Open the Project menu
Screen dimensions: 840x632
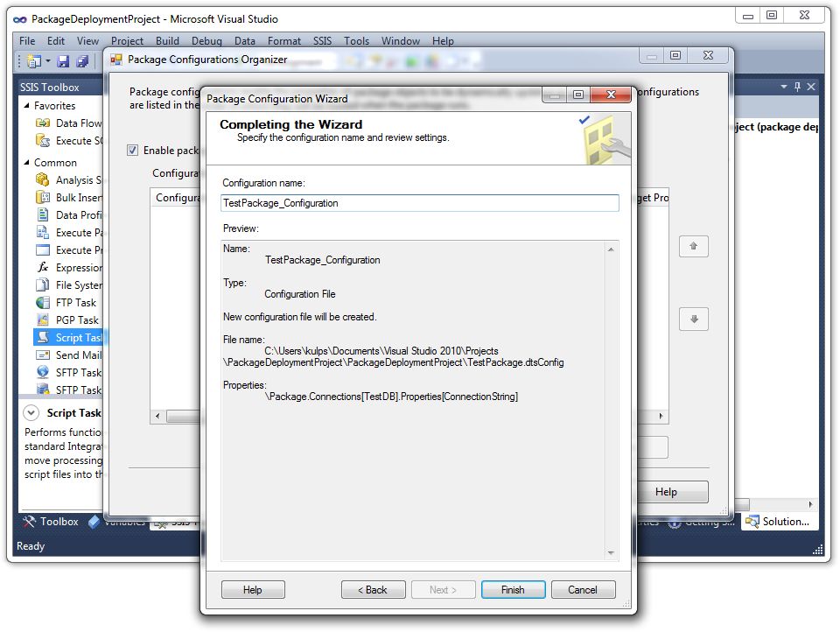point(127,41)
